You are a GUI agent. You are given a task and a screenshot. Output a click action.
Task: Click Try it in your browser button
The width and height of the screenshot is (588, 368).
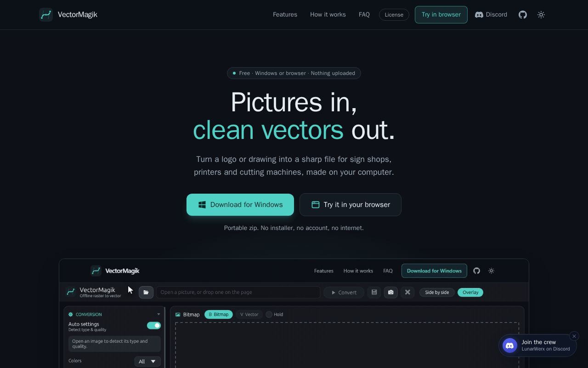point(351,205)
